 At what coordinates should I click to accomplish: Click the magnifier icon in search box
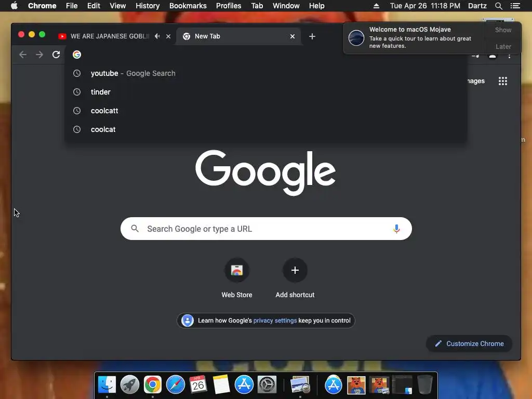coord(135,229)
